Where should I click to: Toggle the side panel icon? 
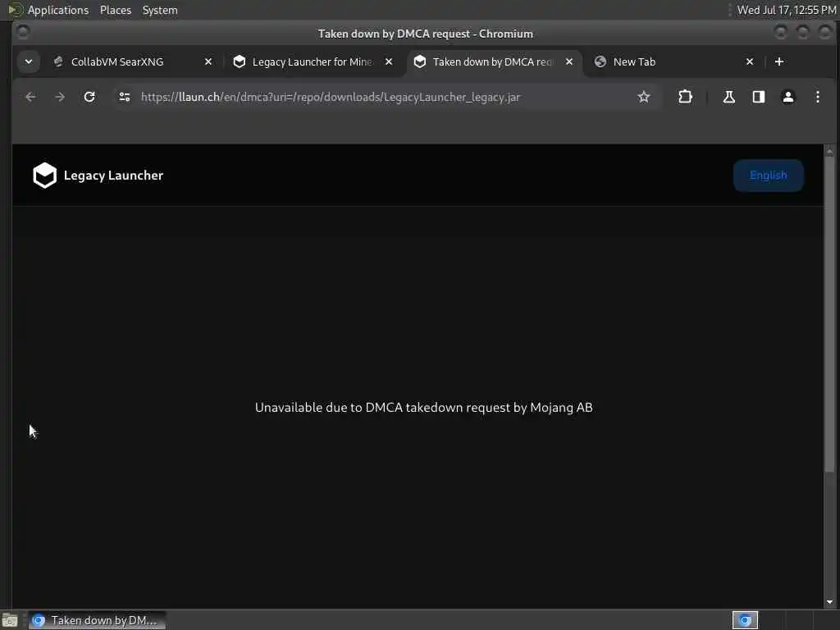click(x=759, y=97)
